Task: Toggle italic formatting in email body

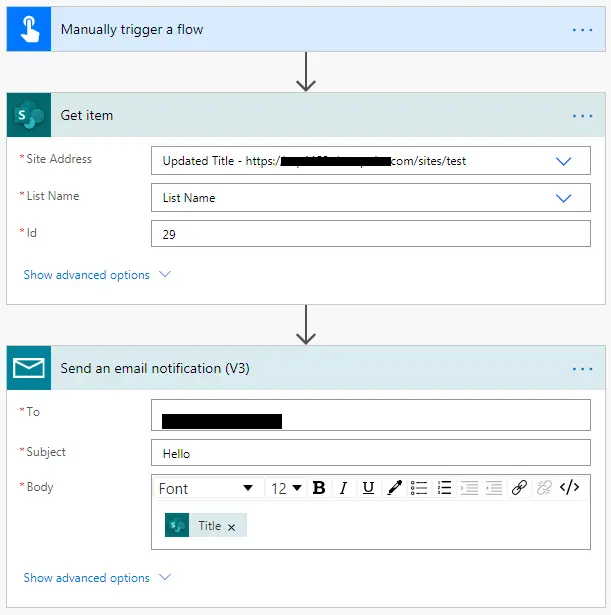Action: click(343, 488)
